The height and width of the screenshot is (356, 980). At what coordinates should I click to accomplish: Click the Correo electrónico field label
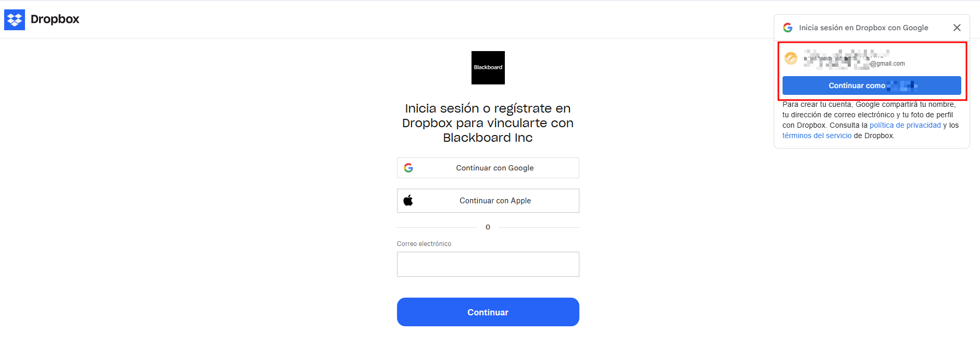[424, 244]
